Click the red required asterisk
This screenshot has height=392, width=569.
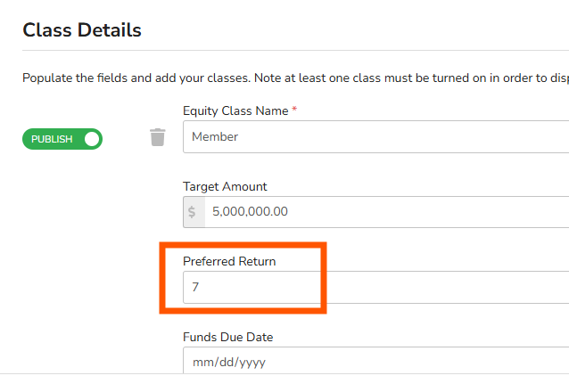coord(294,111)
